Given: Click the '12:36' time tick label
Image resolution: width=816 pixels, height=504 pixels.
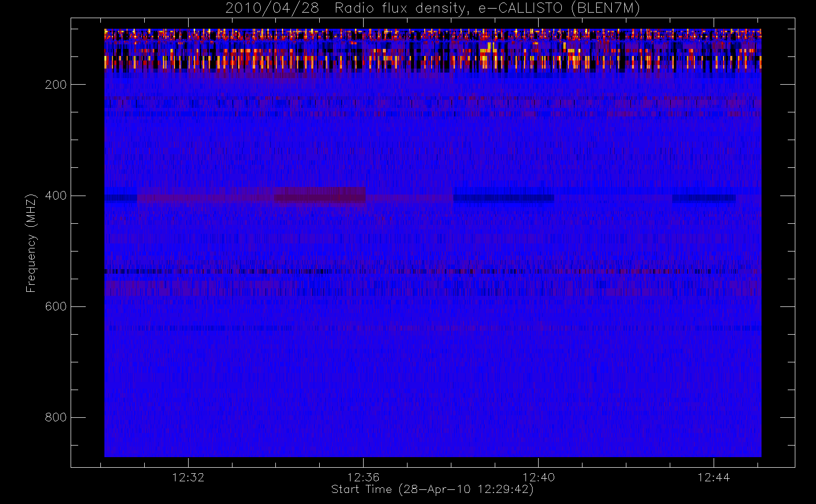Looking at the screenshot, I should coord(363,477).
